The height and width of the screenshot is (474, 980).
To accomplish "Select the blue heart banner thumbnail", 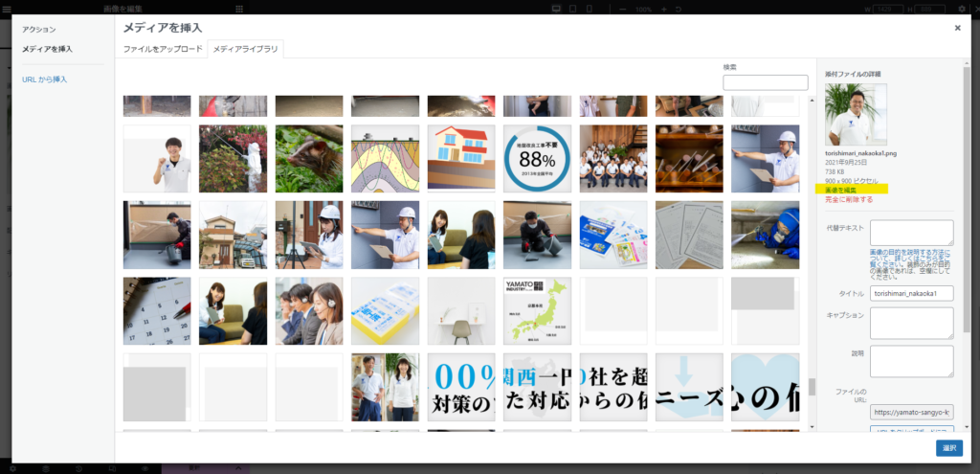I will coord(765,388).
